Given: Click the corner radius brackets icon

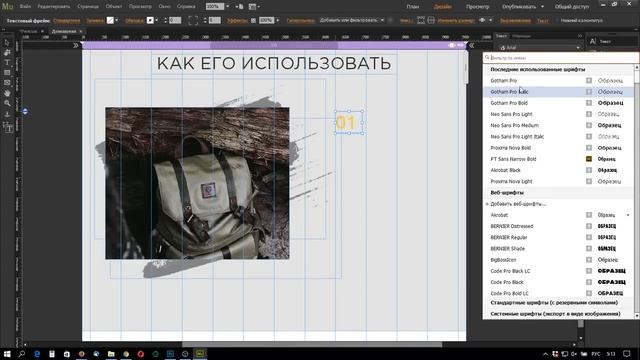Looking at the screenshot, I should [193, 20].
